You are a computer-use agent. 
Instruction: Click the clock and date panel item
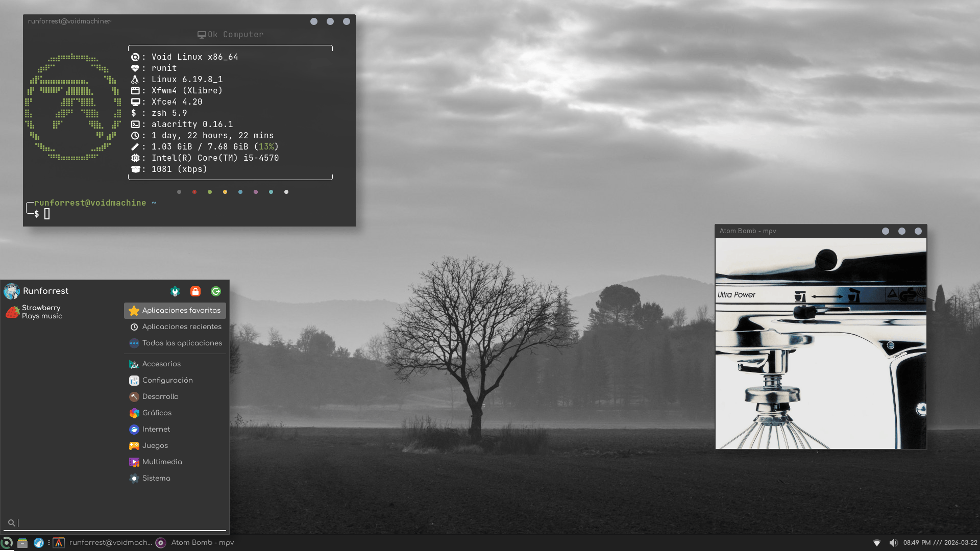(x=940, y=543)
